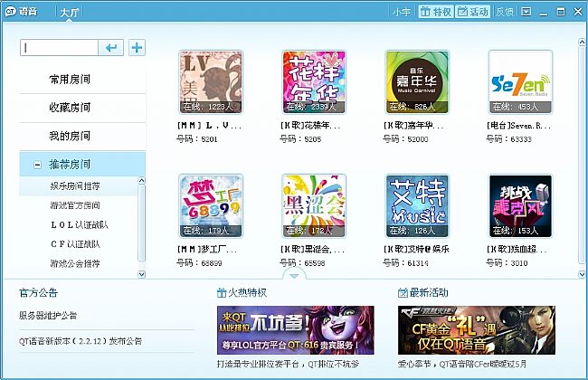Open the title bar dropdown menu icon
Image resolution: width=588 pixels, height=380 pixels.
click(526, 12)
